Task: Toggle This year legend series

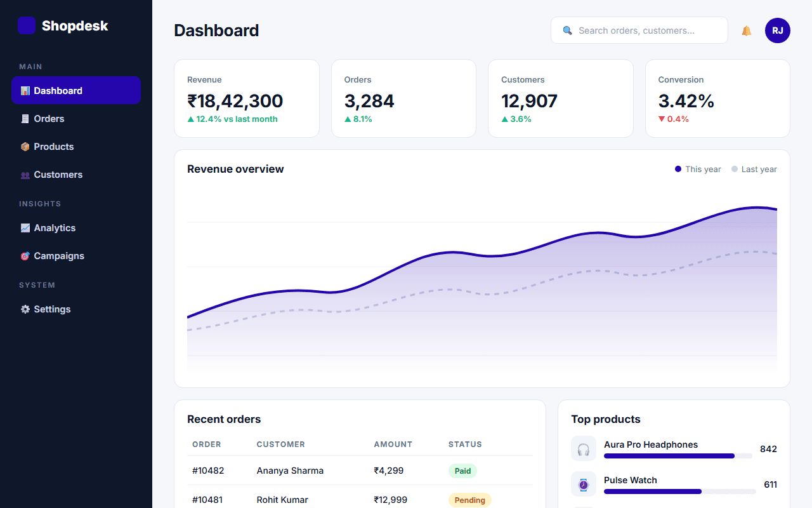Action: [x=698, y=169]
